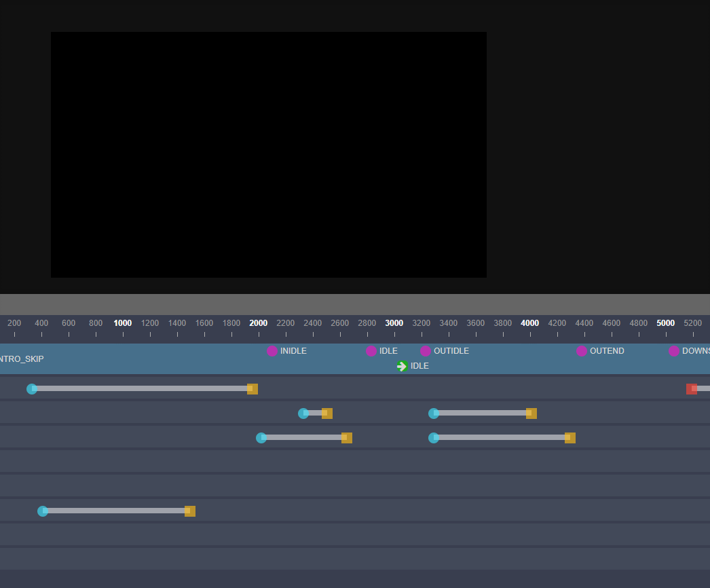The height and width of the screenshot is (588, 710).
Task: Select the purple IDLE marker circle
Action: (x=371, y=351)
